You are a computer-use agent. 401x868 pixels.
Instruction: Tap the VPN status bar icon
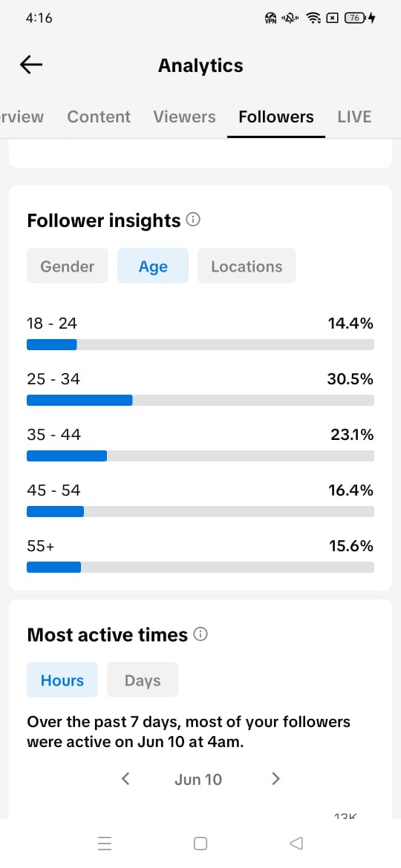pos(271,19)
